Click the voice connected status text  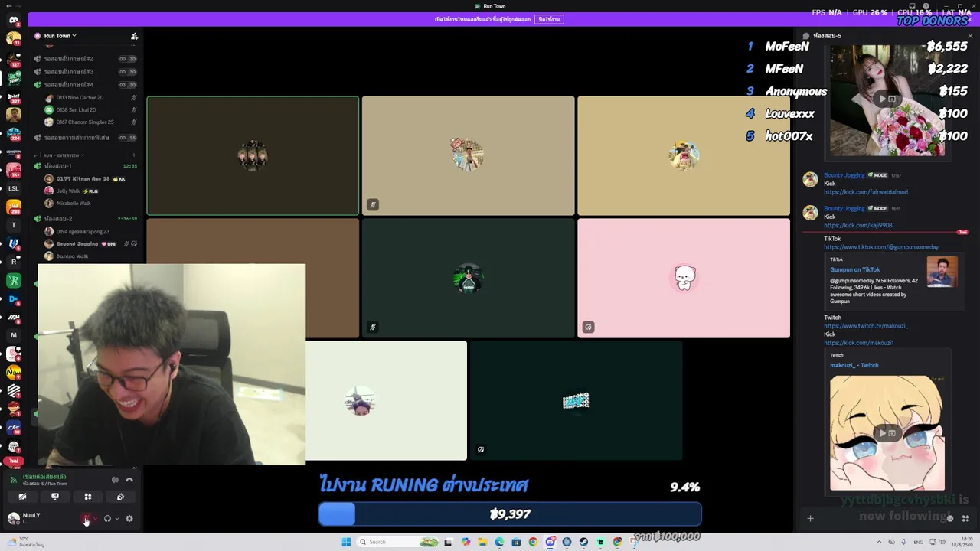coord(44,477)
